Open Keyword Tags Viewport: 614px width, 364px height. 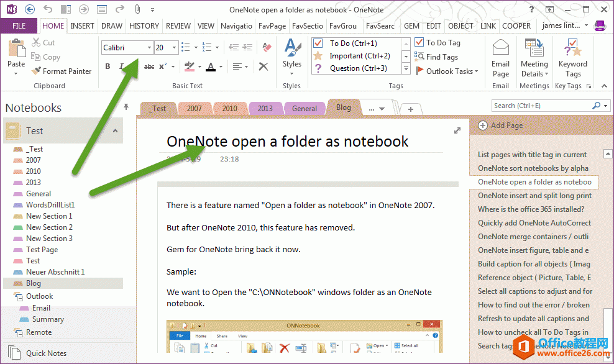click(x=572, y=59)
